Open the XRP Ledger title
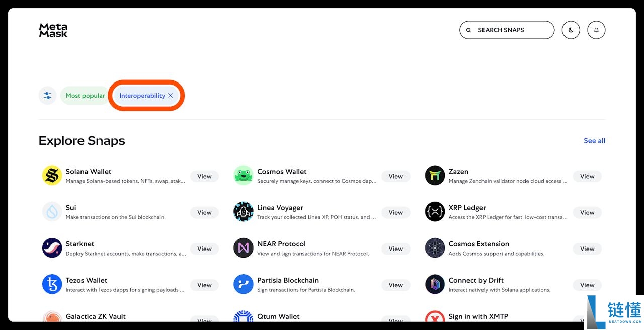644x330 pixels. pyautogui.click(x=467, y=208)
